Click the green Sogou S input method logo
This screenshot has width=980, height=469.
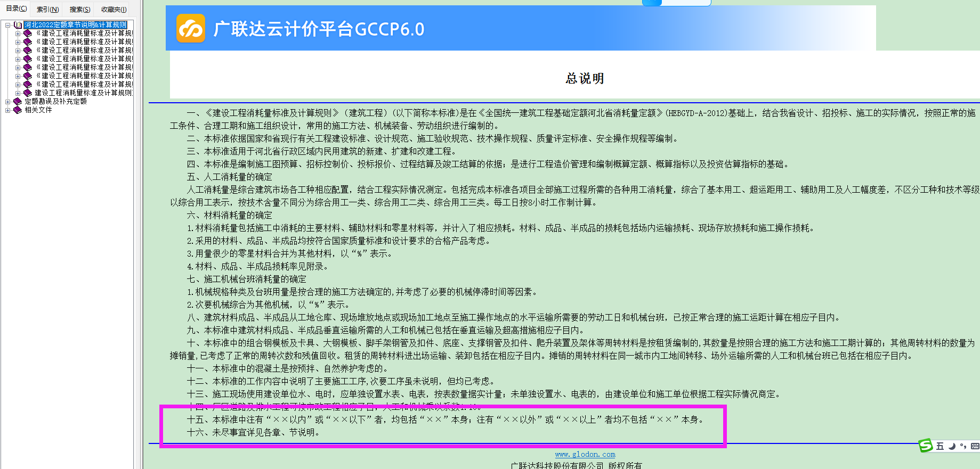pos(926,446)
